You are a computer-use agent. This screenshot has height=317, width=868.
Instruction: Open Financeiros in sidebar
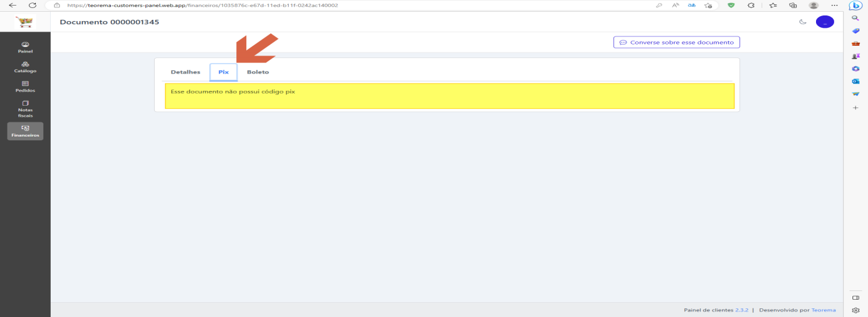tap(25, 131)
